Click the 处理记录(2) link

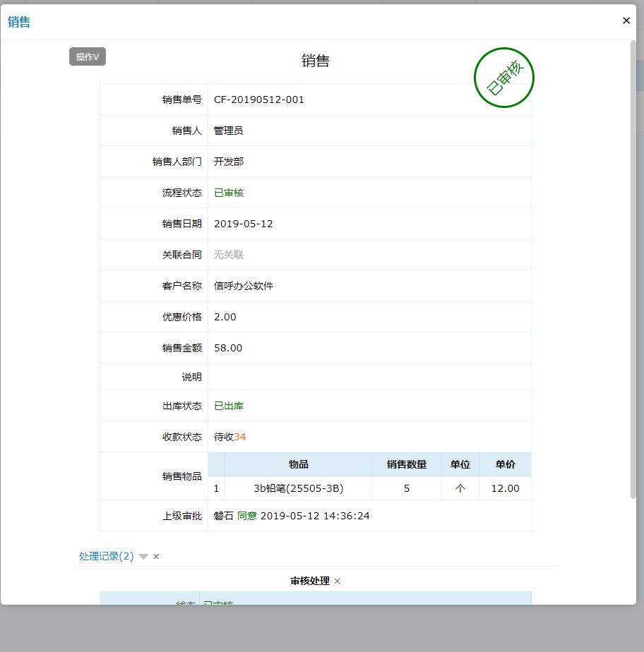[107, 556]
